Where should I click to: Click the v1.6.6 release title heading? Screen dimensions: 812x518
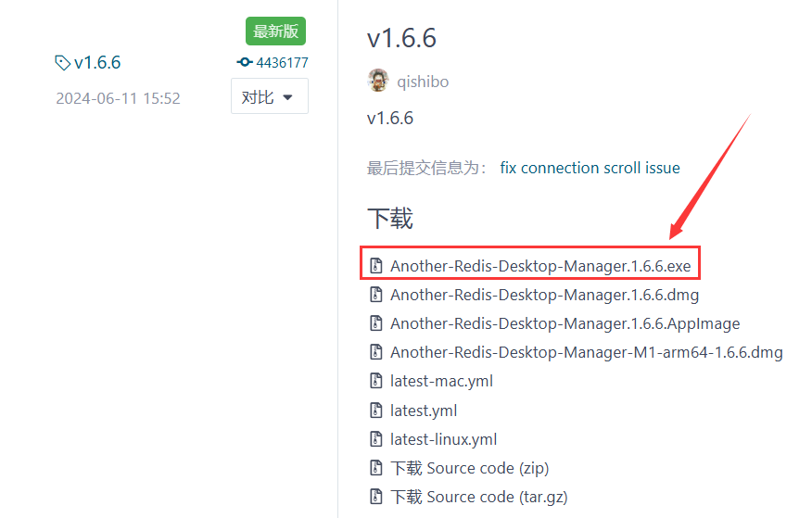point(402,38)
